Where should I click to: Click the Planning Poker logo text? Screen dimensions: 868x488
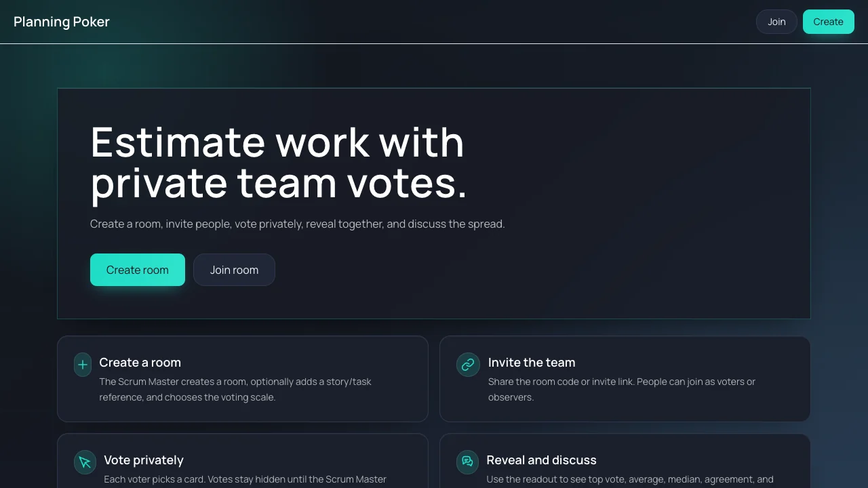coord(62,22)
